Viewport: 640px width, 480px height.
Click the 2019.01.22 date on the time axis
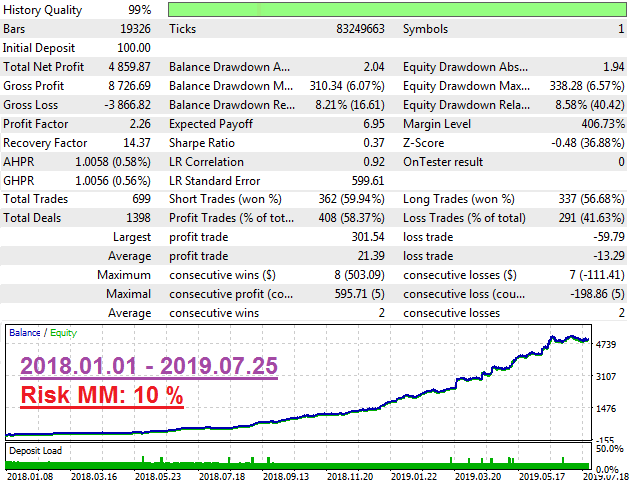click(x=414, y=476)
